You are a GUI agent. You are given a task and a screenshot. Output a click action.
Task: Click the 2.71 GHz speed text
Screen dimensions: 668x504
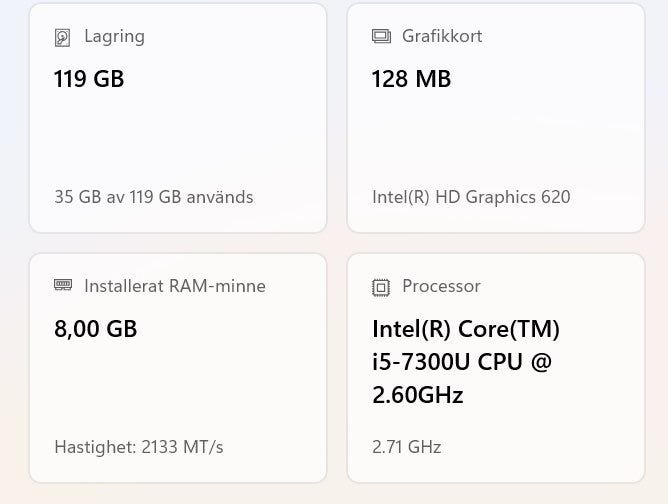point(406,447)
